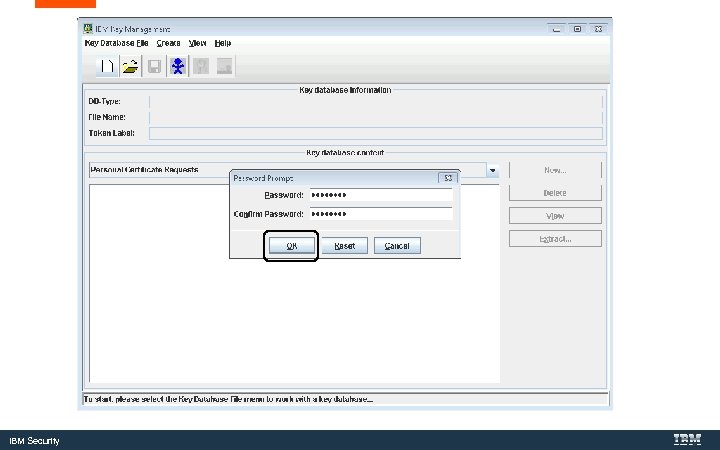Viewport: 720px width, 450px height.
Task: Click the Token Label field
Action: [x=376, y=133]
